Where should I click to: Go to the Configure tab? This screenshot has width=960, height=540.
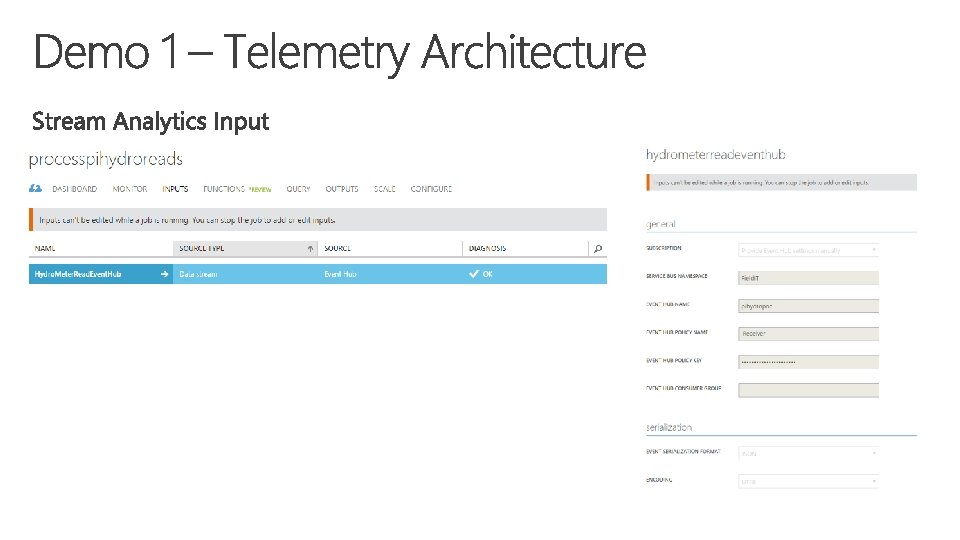(431, 189)
